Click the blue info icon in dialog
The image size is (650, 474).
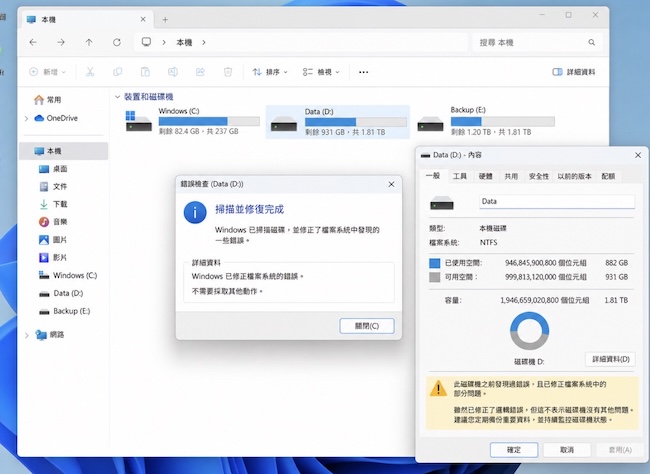pyautogui.click(x=195, y=212)
